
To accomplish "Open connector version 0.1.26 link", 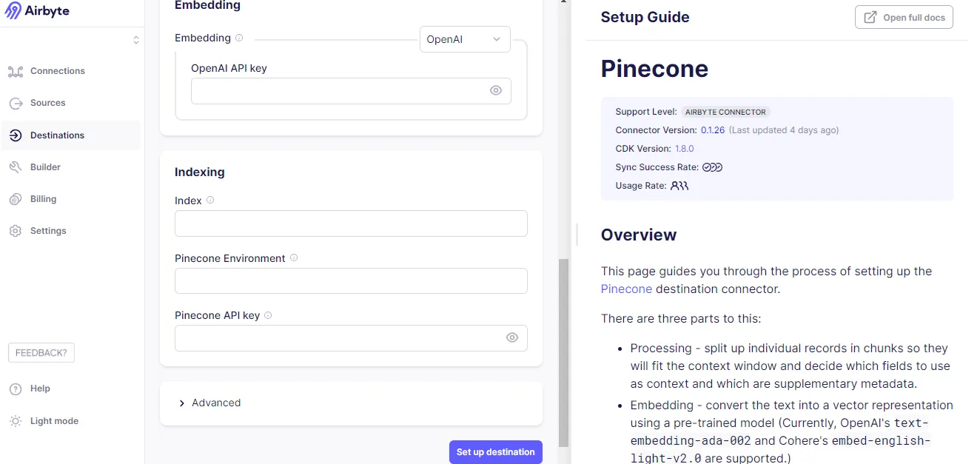I will click(x=714, y=130).
